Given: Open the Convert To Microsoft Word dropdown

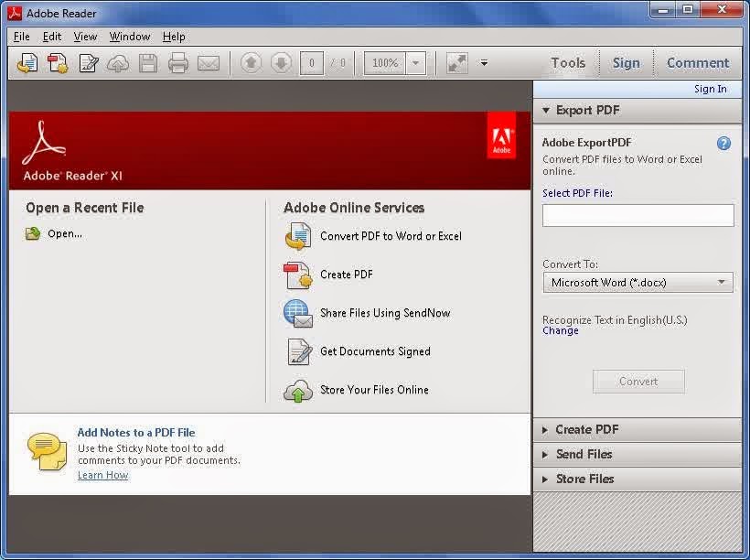Looking at the screenshot, I should (x=638, y=283).
